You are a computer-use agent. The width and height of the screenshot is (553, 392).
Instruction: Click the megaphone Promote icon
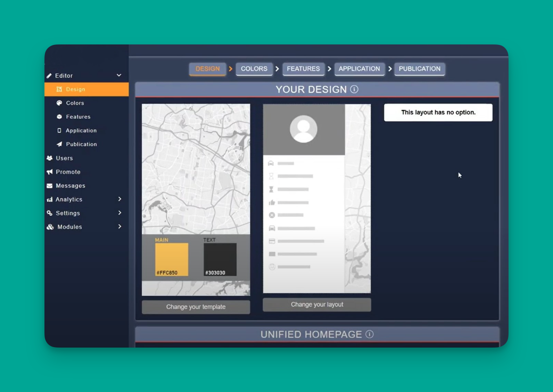[x=50, y=172]
